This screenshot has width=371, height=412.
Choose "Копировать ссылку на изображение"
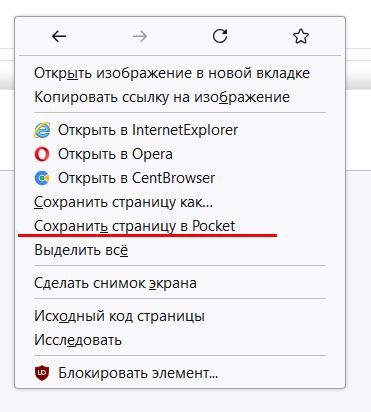point(162,97)
